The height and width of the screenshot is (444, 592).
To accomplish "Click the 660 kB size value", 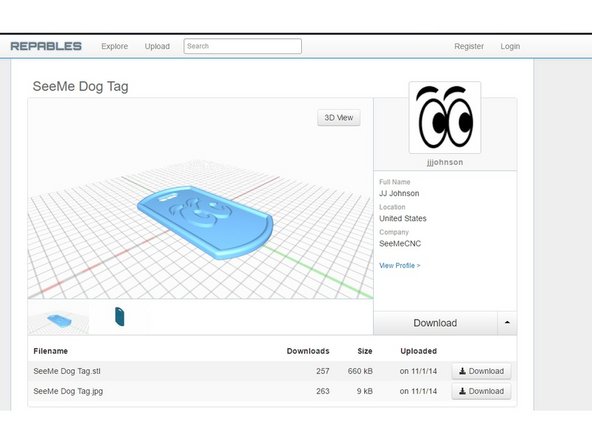I will (x=360, y=371).
